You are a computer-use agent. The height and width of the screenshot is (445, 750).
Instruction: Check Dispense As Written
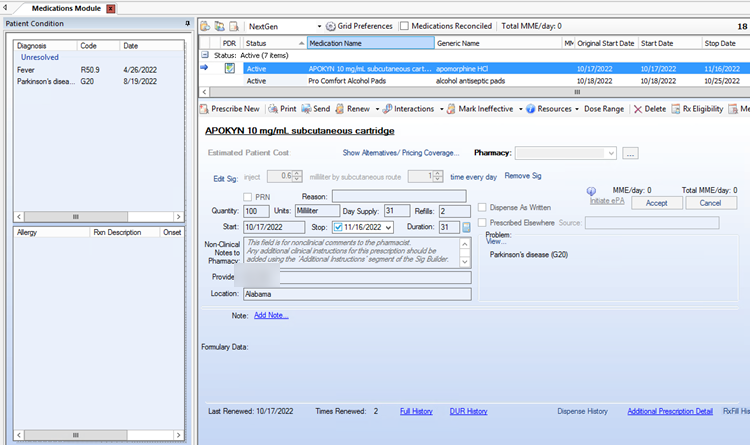(482, 207)
